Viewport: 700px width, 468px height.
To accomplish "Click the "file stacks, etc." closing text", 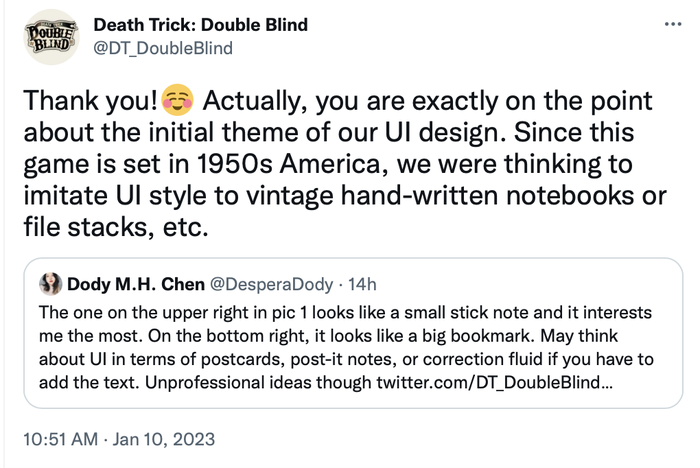I will coord(115,227).
